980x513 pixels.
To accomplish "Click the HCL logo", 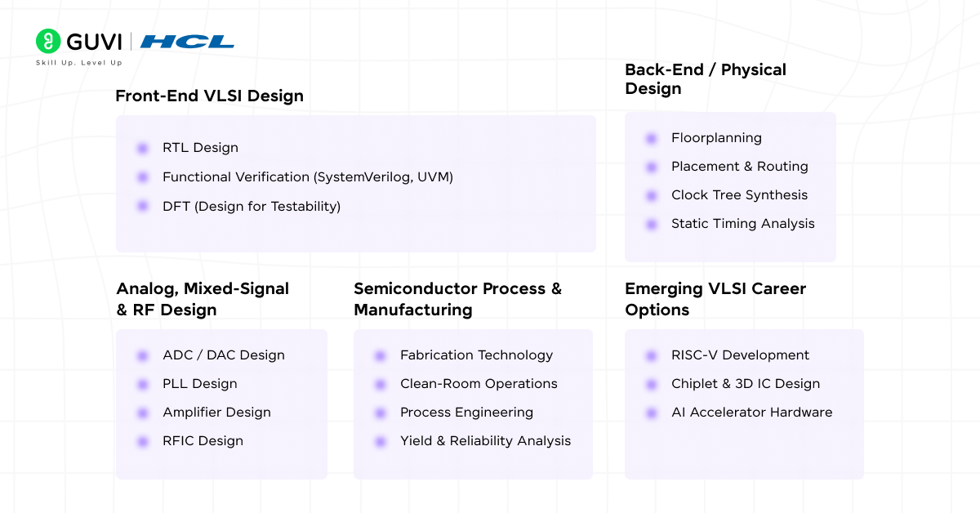I will 187,42.
